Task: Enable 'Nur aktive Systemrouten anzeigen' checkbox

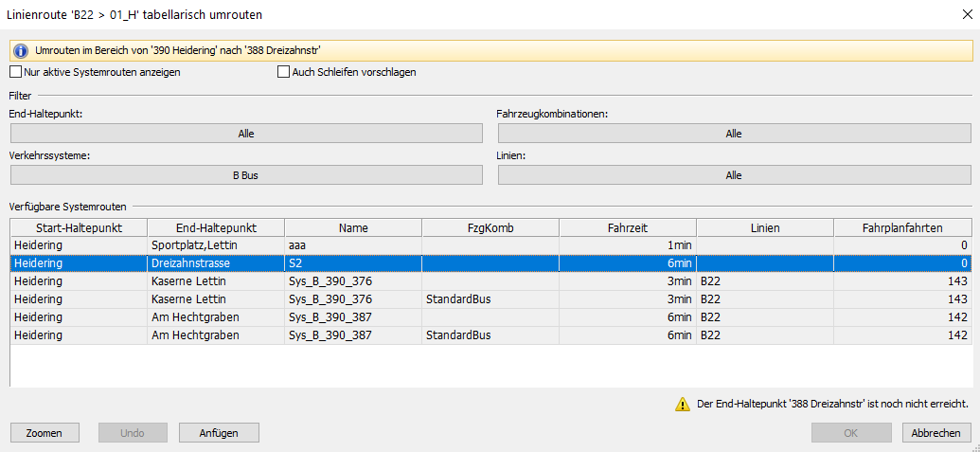Action: pos(15,72)
